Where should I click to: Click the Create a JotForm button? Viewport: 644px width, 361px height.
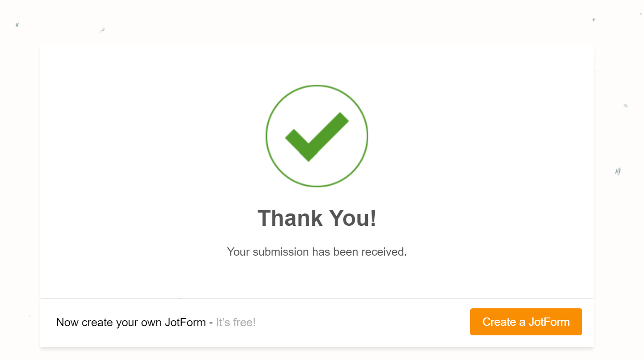pyautogui.click(x=526, y=322)
